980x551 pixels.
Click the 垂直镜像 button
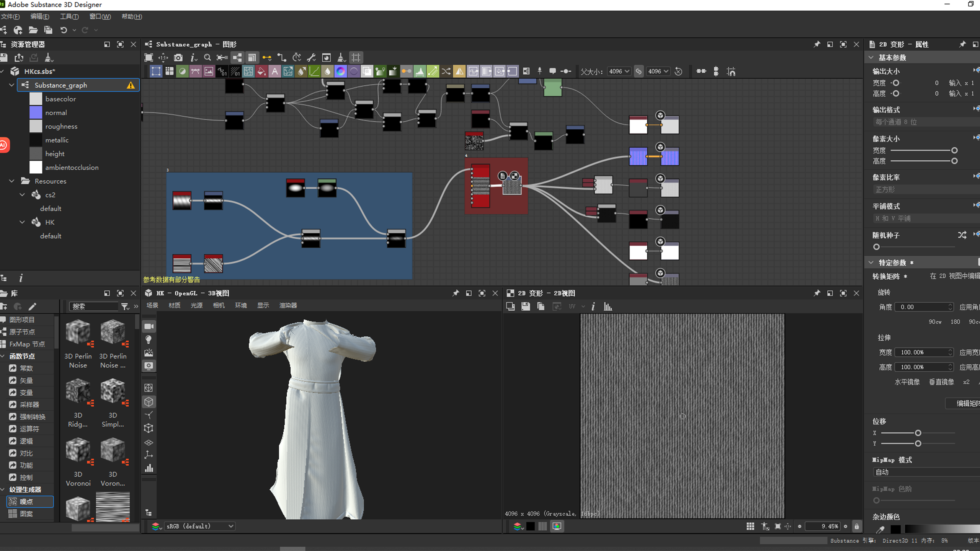pyautogui.click(x=941, y=382)
